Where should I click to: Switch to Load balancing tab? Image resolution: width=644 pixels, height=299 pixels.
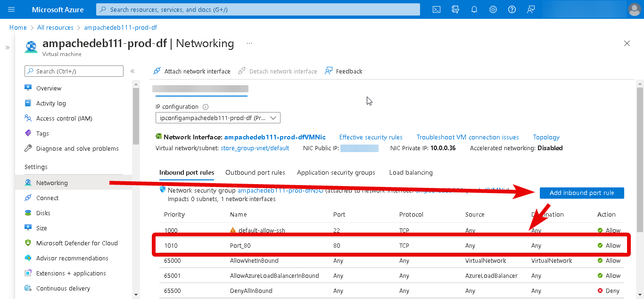click(x=411, y=172)
